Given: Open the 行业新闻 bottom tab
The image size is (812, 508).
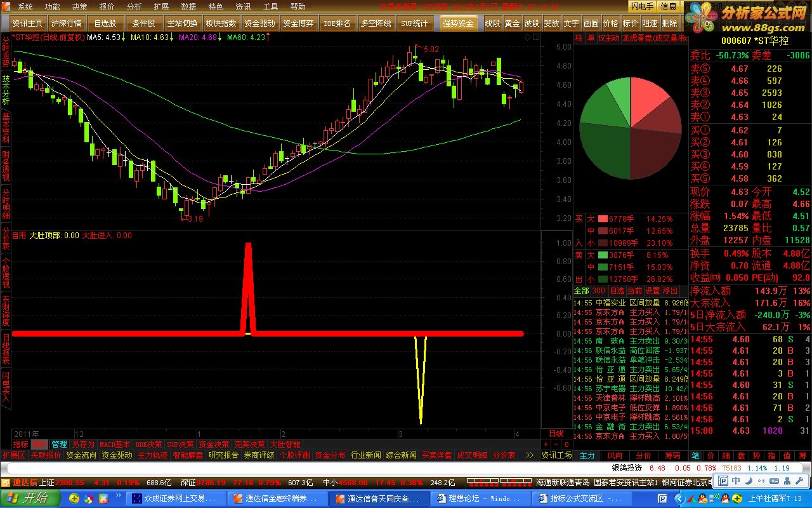Looking at the screenshot, I should pos(365,455).
